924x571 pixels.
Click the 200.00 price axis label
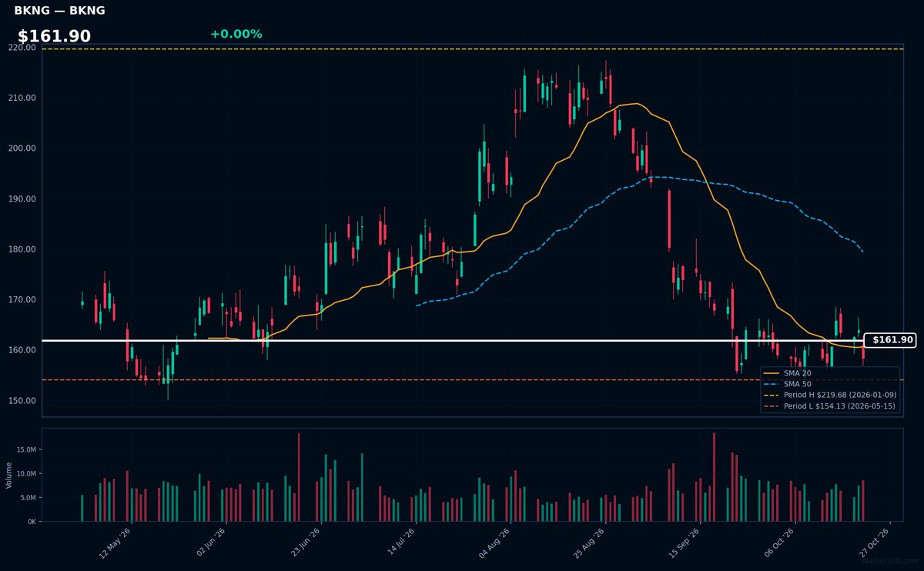point(23,149)
